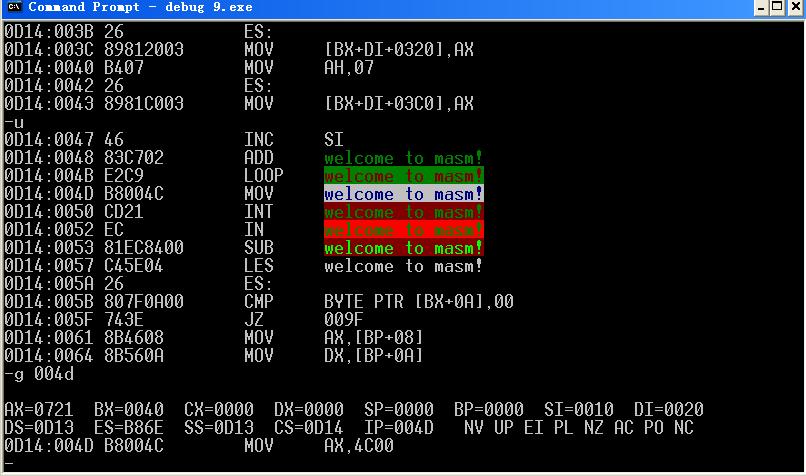Click the address '0D14:003B'
The height and width of the screenshot is (476, 806).
[x=49, y=32]
